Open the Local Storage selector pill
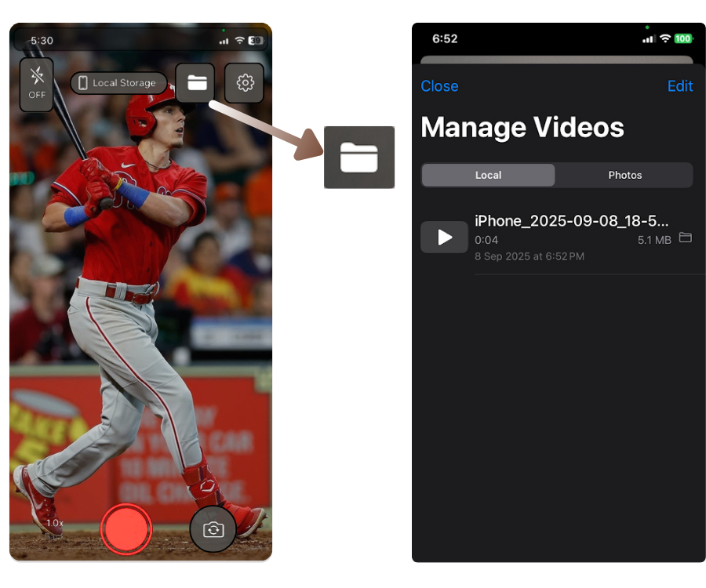Image resolution: width=706 pixels, height=588 pixels. pyautogui.click(x=118, y=83)
